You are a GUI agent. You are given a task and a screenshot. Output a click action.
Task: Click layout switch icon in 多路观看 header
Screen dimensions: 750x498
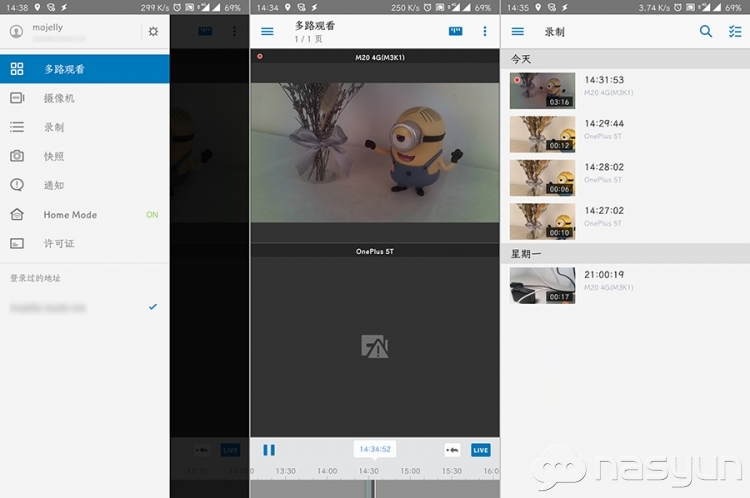click(455, 31)
